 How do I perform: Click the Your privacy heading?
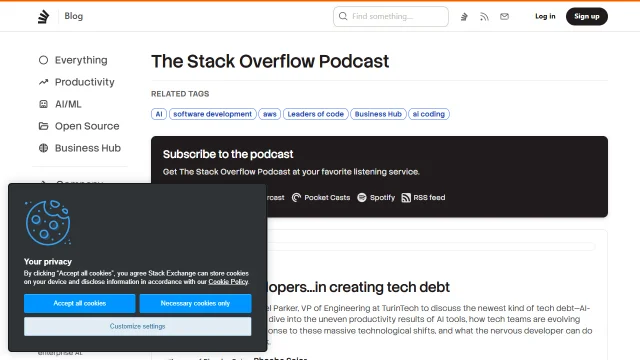pyautogui.click(x=48, y=262)
